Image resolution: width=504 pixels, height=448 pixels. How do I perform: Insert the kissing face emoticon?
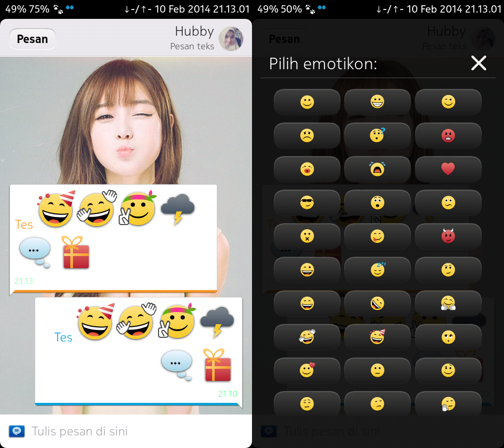(x=307, y=169)
